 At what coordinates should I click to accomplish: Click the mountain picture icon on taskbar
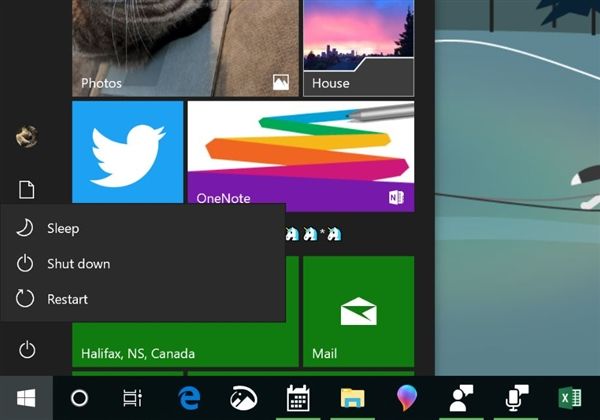[x=243, y=398]
